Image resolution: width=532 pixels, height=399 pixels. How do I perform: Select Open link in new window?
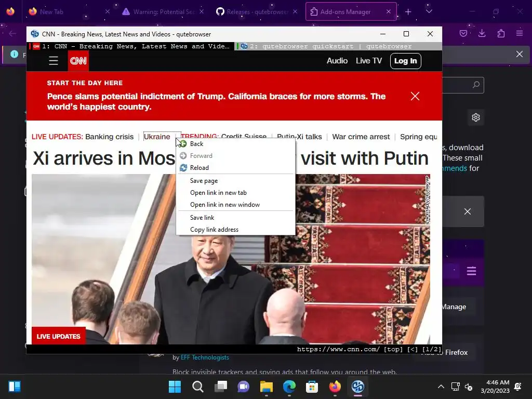coord(236,205)
